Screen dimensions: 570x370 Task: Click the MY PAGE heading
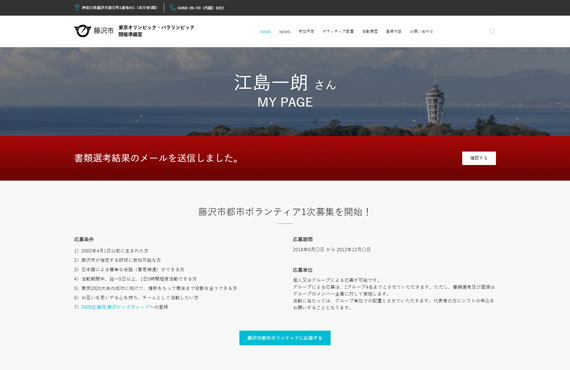click(285, 102)
